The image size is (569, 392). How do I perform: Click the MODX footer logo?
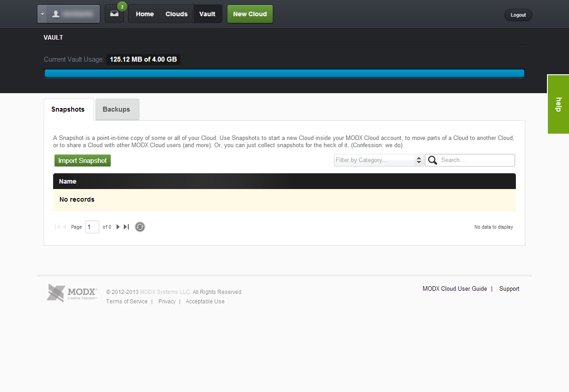[x=72, y=293]
